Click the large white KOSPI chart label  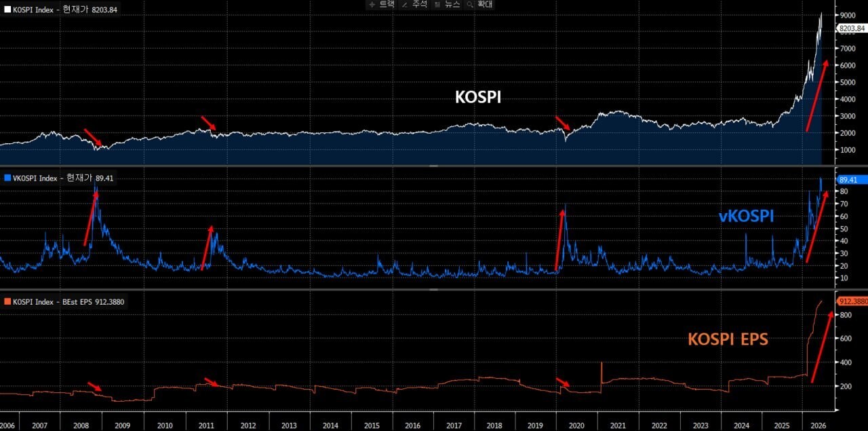[477, 97]
